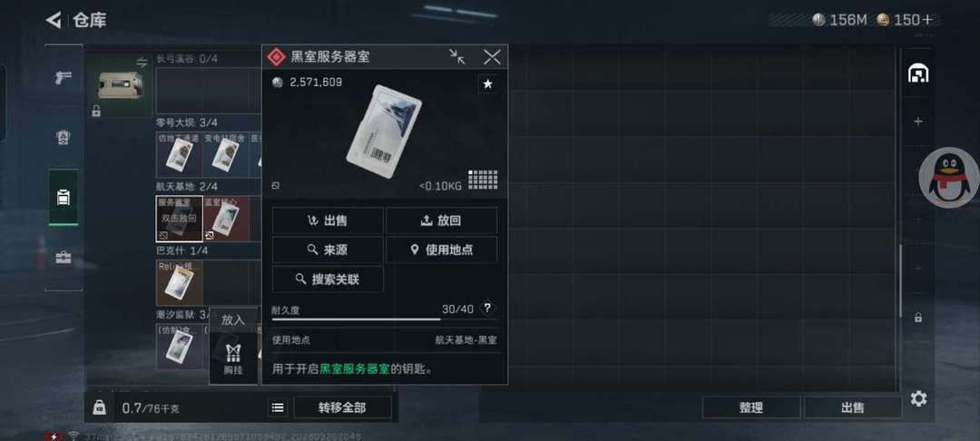The image size is (980, 441).
Task: Toggle the list view icon beside 转移全部
Action: 279,408
